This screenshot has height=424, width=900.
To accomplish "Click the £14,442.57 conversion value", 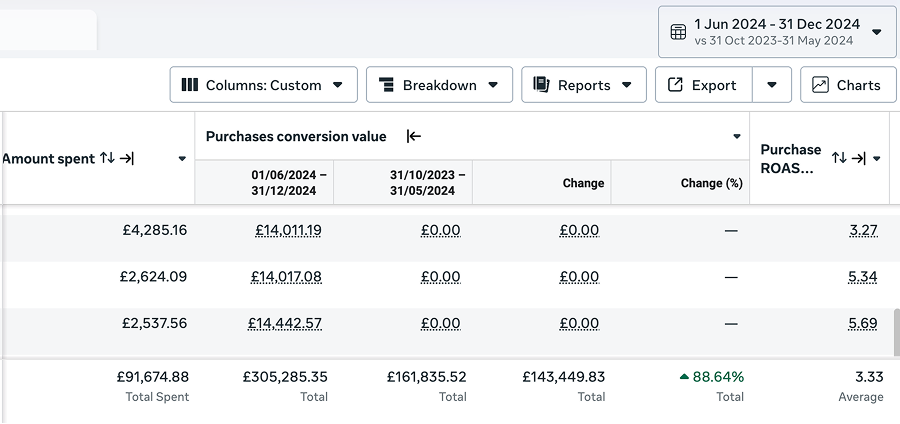I will [285, 323].
